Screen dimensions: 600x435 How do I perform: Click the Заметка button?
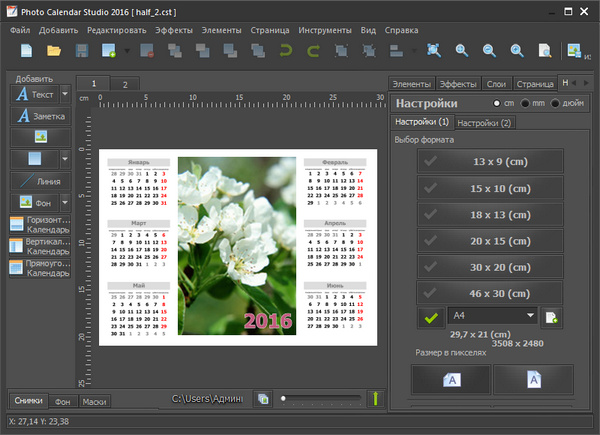coord(40,116)
